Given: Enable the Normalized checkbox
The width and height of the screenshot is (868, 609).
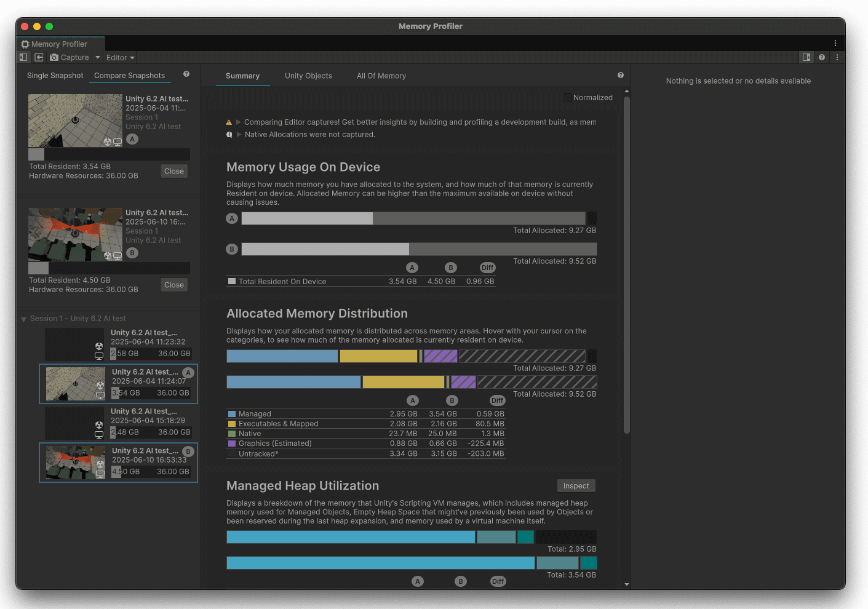Looking at the screenshot, I should point(567,97).
